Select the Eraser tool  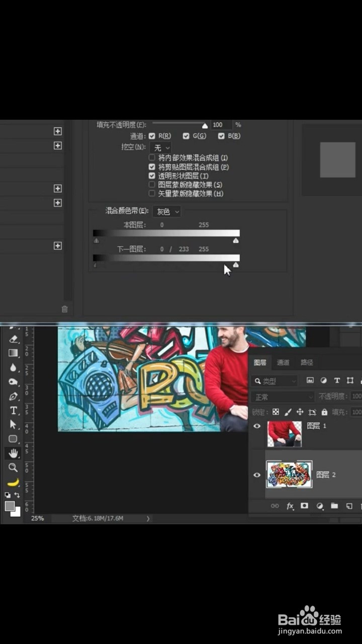(14, 340)
